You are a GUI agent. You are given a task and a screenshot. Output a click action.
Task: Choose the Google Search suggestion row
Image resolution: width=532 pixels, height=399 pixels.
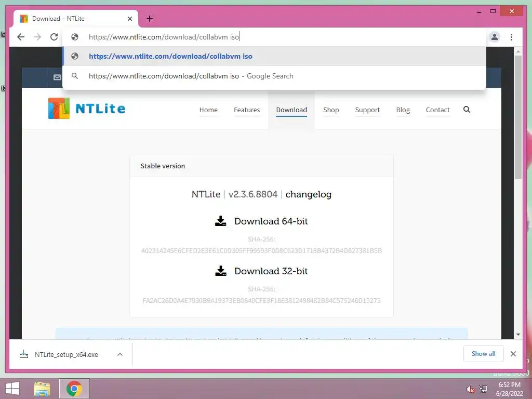coord(274,76)
